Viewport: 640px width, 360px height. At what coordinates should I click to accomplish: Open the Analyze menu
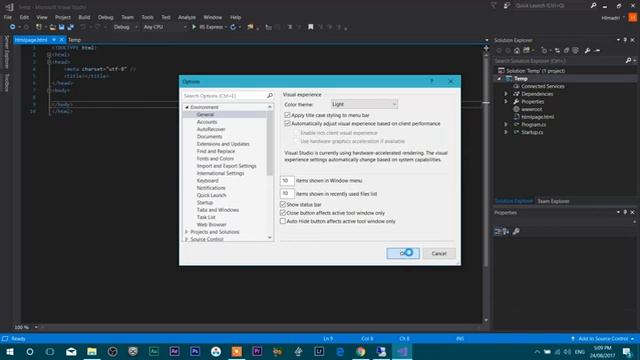pyautogui.click(x=187, y=17)
